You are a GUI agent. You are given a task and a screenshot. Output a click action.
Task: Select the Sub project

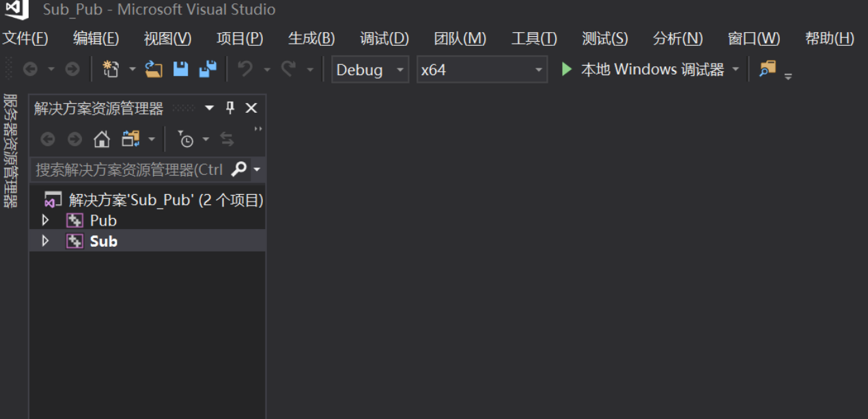(x=104, y=241)
